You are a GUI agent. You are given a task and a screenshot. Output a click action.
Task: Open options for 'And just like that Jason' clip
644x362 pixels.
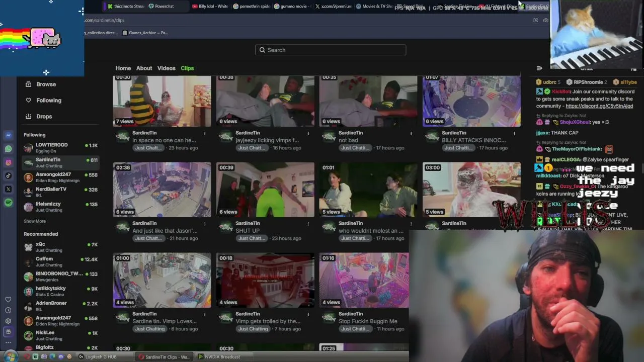tap(205, 224)
